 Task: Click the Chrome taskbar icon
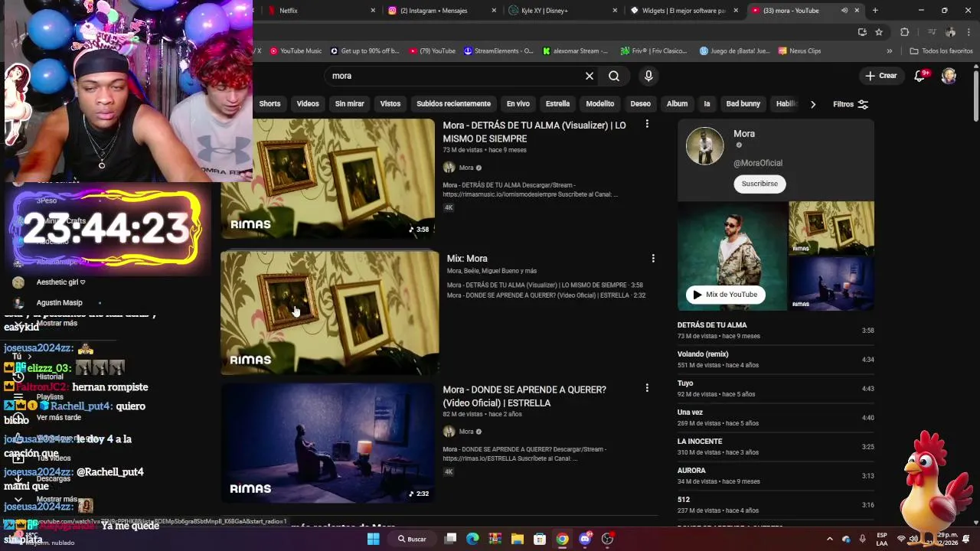coord(563,539)
